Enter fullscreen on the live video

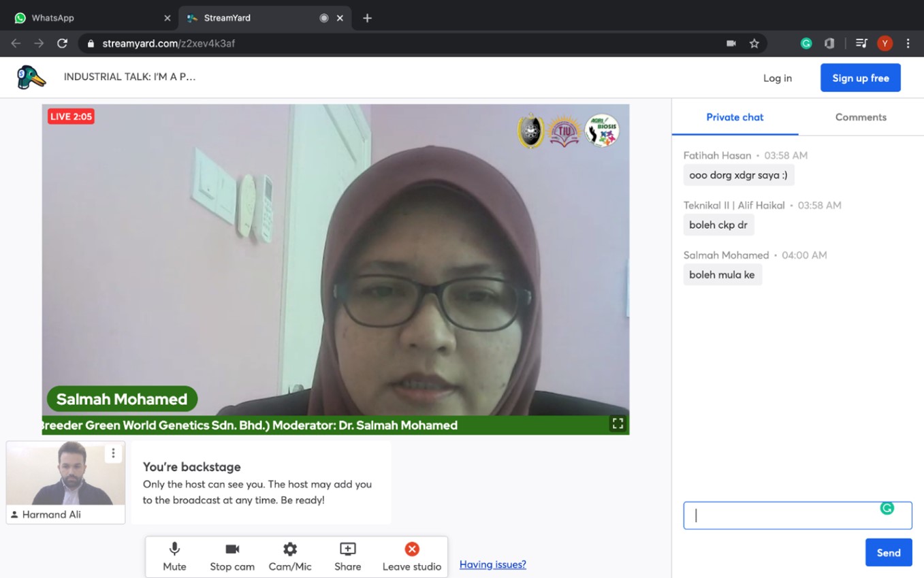click(618, 423)
